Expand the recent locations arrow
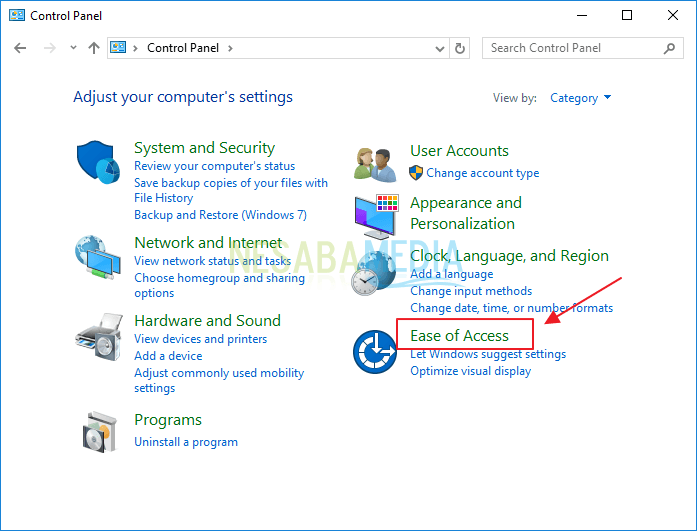 pos(73,47)
